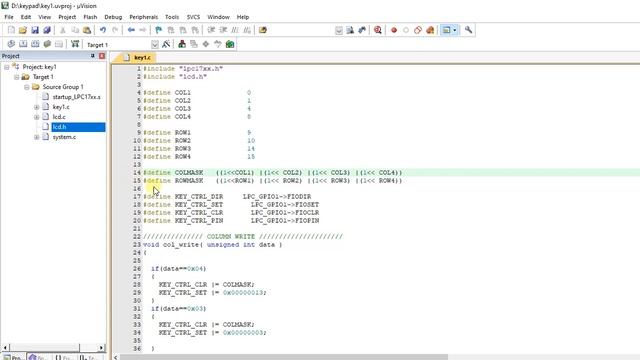Viewport: 640px width, 360px height.
Task: Click the New file icon
Action: tap(11, 30)
